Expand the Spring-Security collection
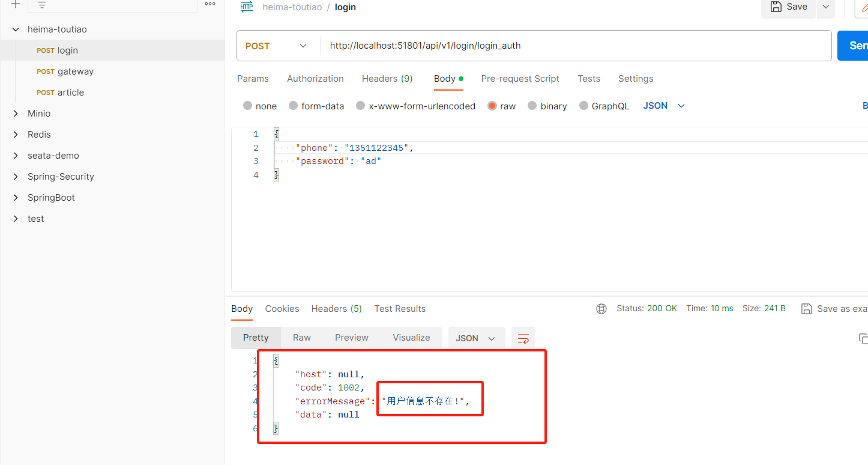 [16, 177]
